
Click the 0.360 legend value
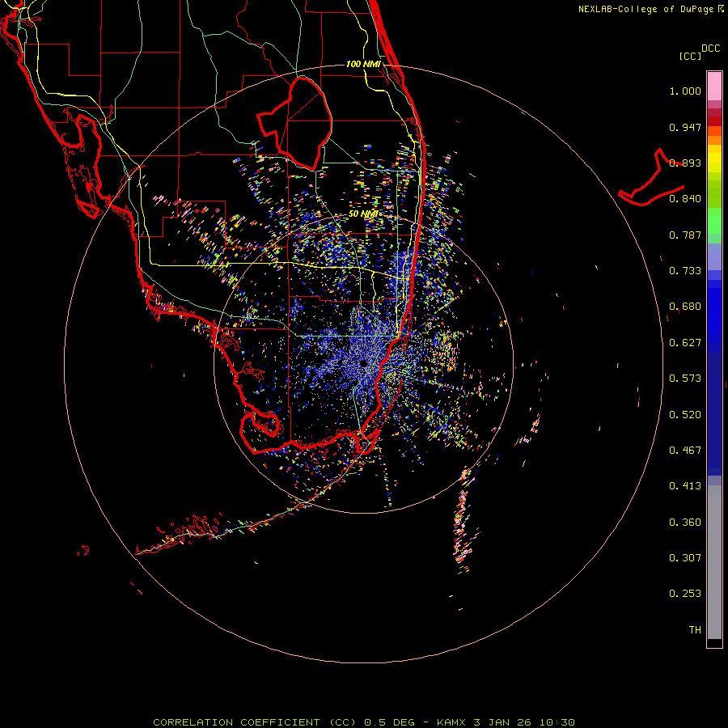pyautogui.click(x=685, y=523)
